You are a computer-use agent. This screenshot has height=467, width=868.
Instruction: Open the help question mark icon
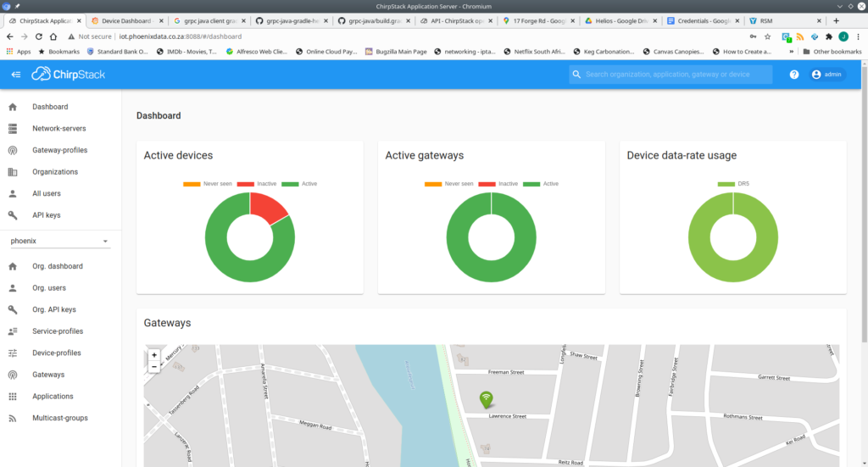(793, 74)
